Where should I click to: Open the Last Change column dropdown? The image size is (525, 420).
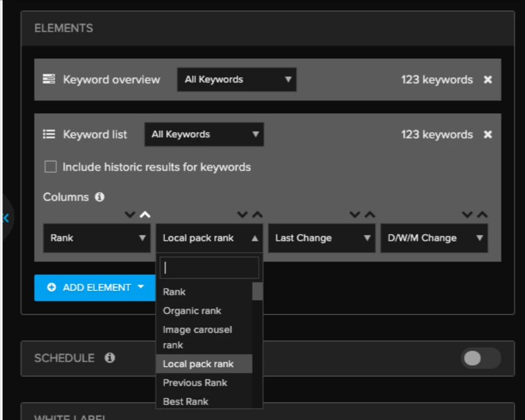[x=321, y=238]
